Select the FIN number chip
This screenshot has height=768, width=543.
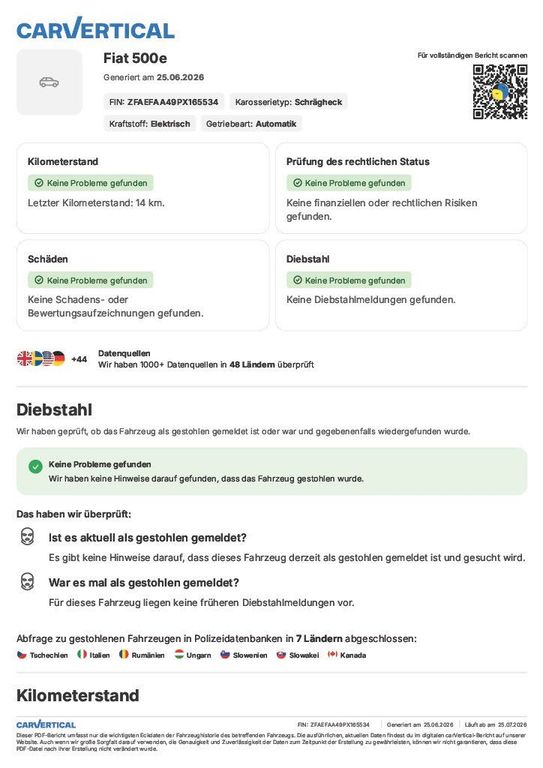pyautogui.click(x=164, y=102)
